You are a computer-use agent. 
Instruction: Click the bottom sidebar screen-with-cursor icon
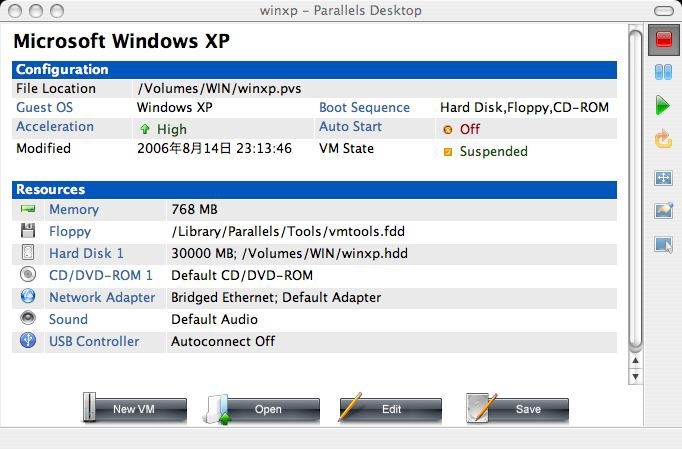663,245
